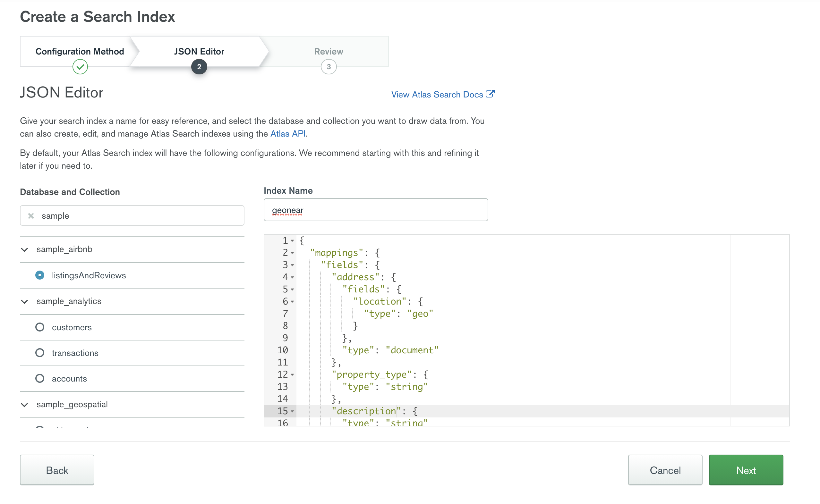
Task: Fold the "mappings" block on line 2
Action: coord(293,253)
